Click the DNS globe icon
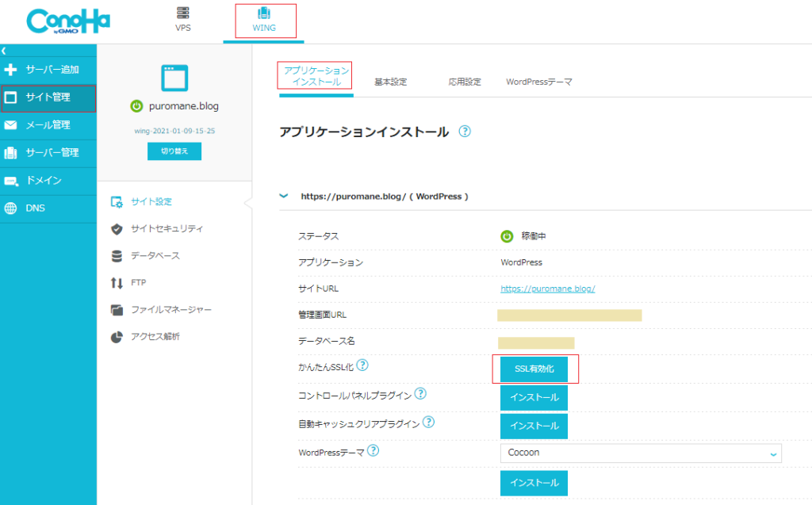Viewport: 812px width, 505px height. (x=10, y=209)
